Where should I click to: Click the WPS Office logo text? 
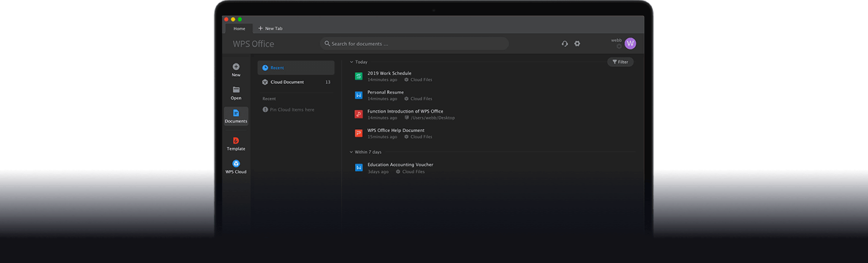click(253, 44)
